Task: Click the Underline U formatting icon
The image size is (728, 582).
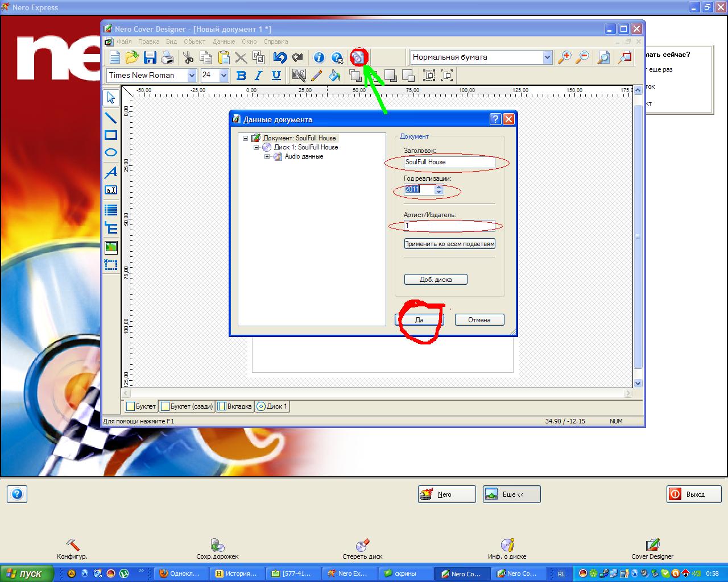Action: click(x=276, y=75)
